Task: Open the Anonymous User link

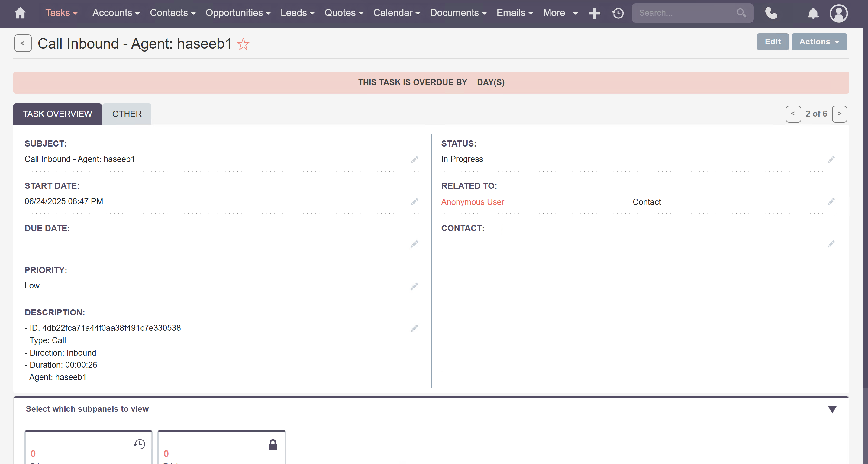Action: tap(473, 202)
